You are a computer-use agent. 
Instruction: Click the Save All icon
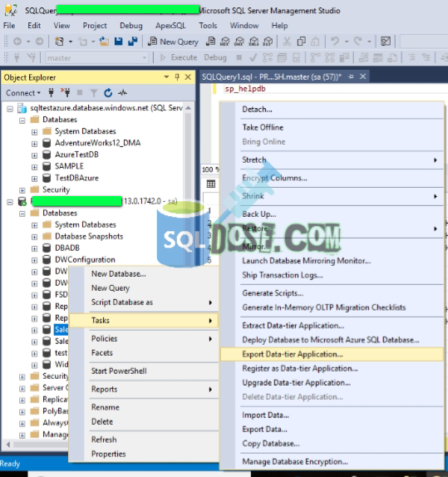(x=133, y=41)
